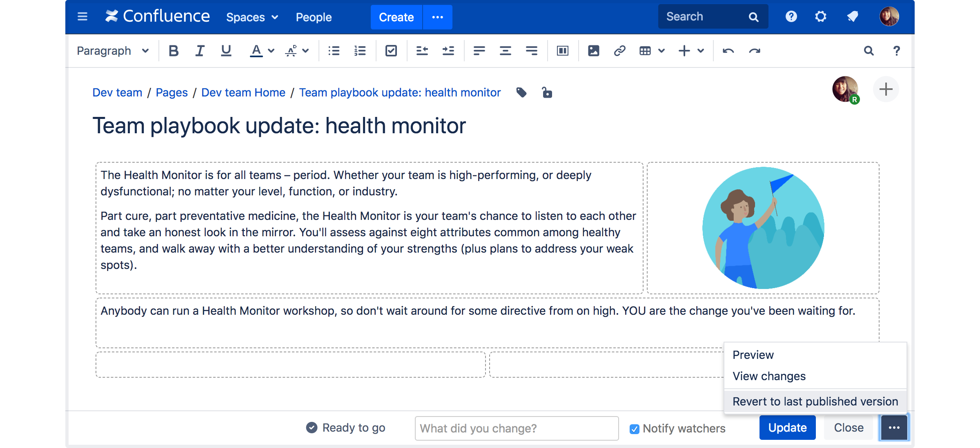The width and height of the screenshot is (980, 448).
Task: Click the Update button
Action: (787, 428)
